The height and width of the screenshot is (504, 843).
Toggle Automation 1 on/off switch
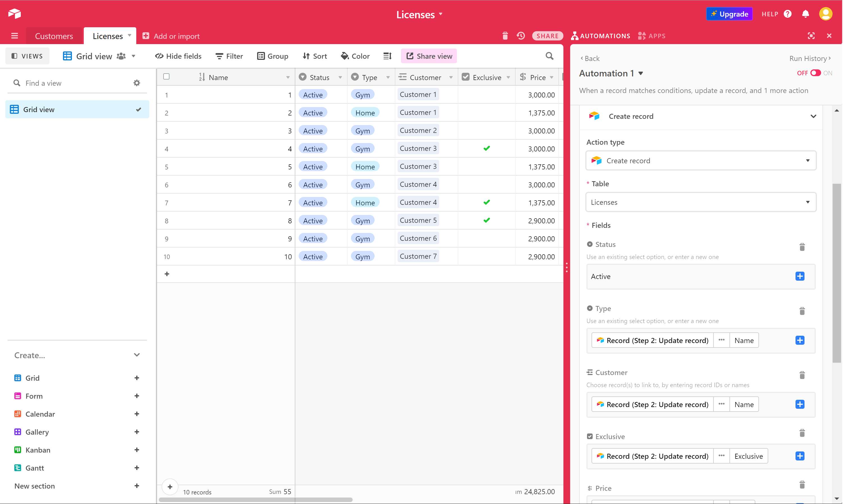815,73
